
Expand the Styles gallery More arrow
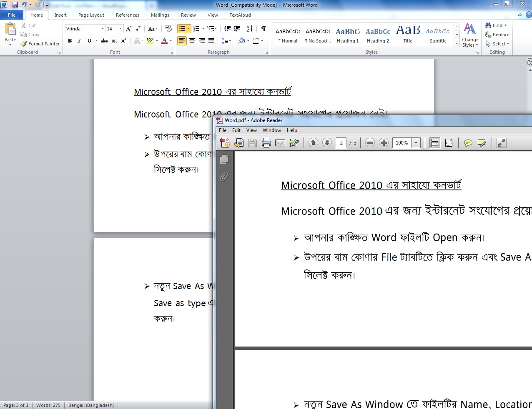pyautogui.click(x=457, y=43)
